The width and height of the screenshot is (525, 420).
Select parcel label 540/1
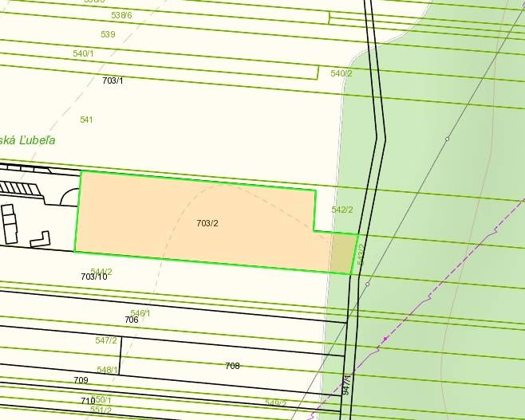coord(83,53)
